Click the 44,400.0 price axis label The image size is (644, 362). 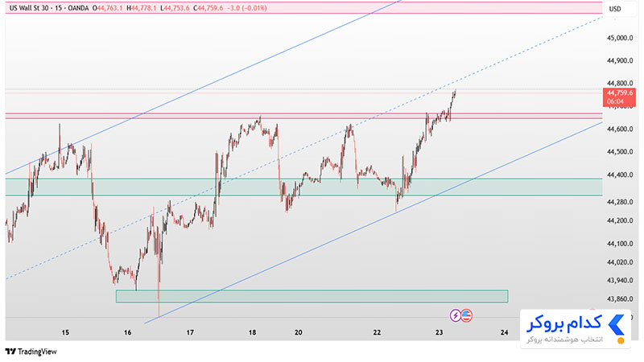point(620,175)
